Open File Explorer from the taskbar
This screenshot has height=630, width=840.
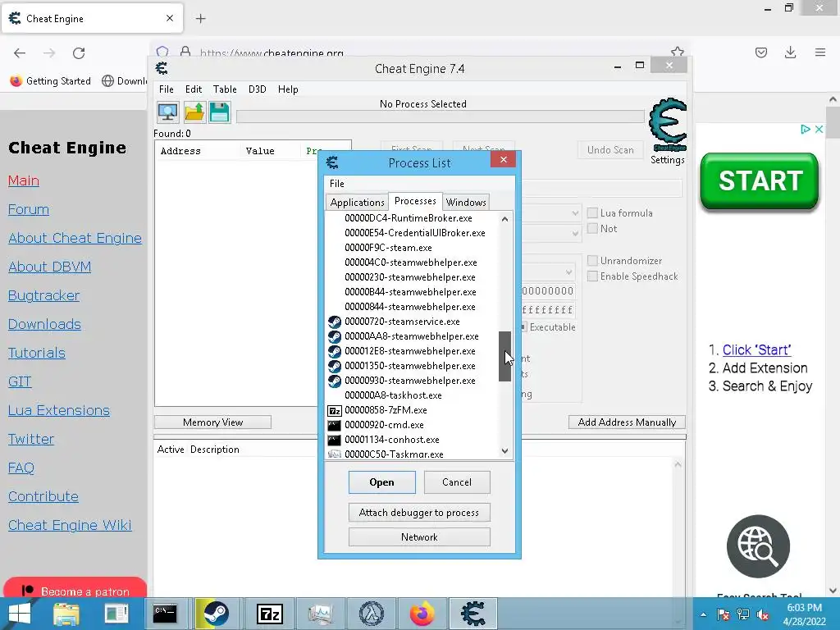66,614
